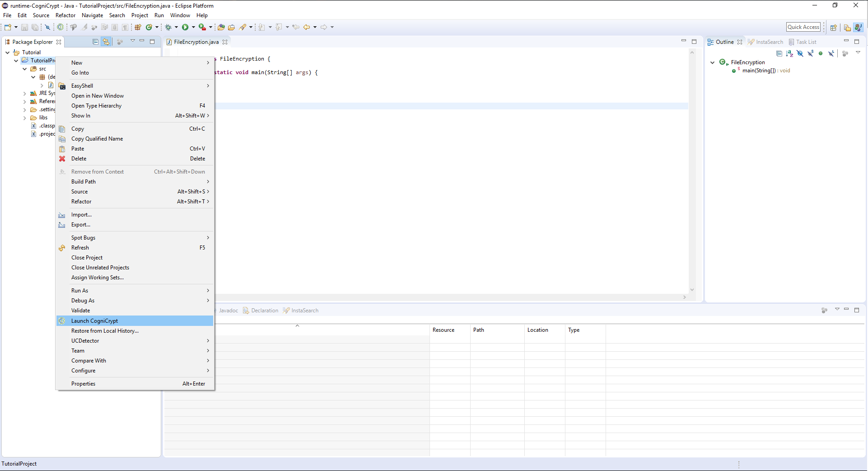The width and height of the screenshot is (868, 471).
Task: Select Launch CogniCrypt in context menu
Action: coord(135,321)
